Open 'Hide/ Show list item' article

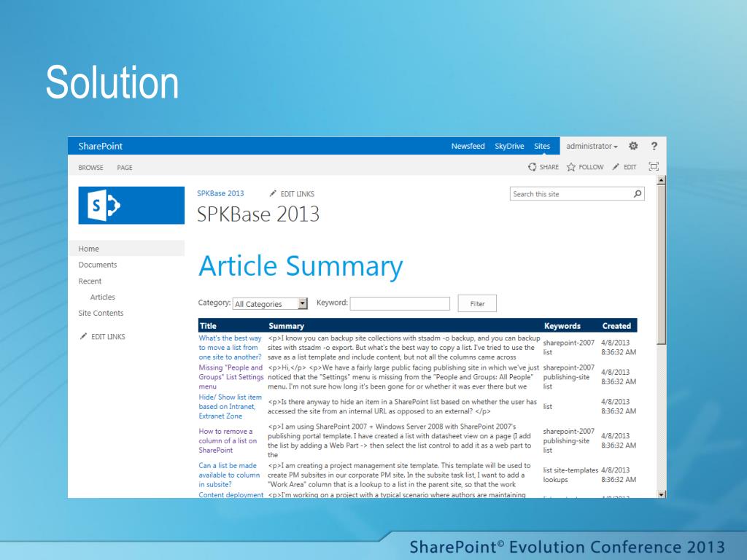pyautogui.click(x=230, y=407)
